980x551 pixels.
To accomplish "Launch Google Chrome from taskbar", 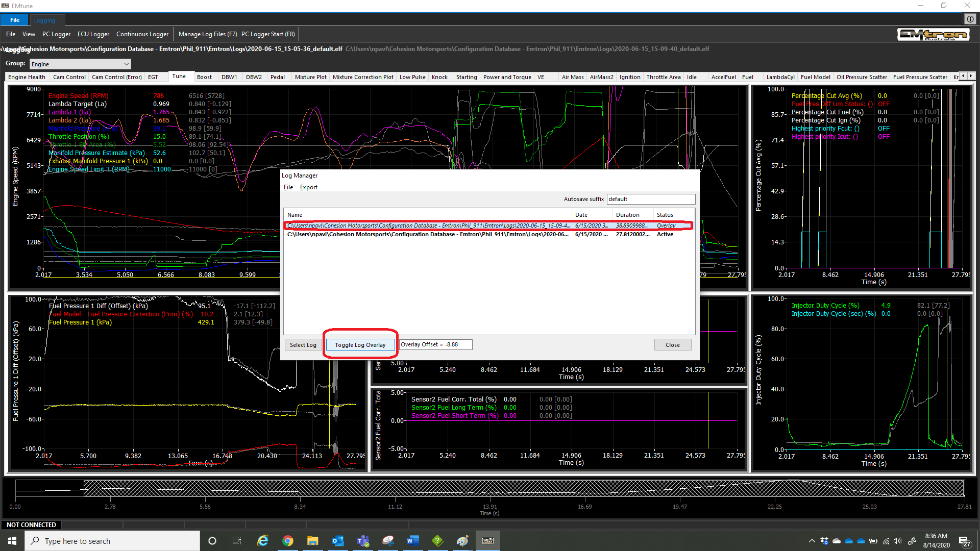I will pos(288,541).
